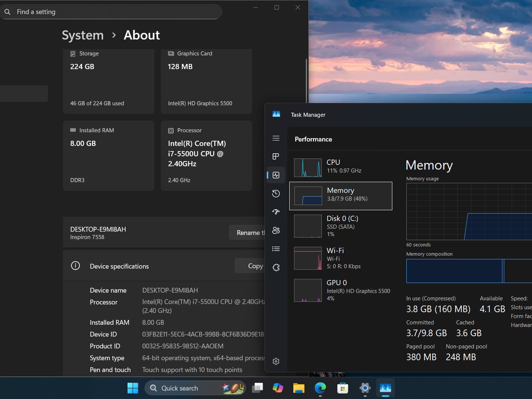Viewport: 532px width, 399px height.
Task: Click the Settings window vertical scrollbar
Action: (x=307, y=81)
